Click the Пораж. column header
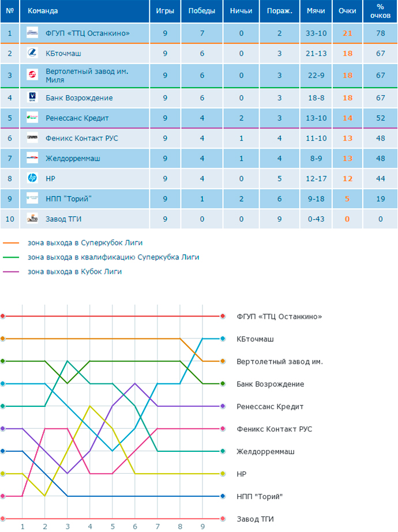The image size is (398, 532). [280, 11]
